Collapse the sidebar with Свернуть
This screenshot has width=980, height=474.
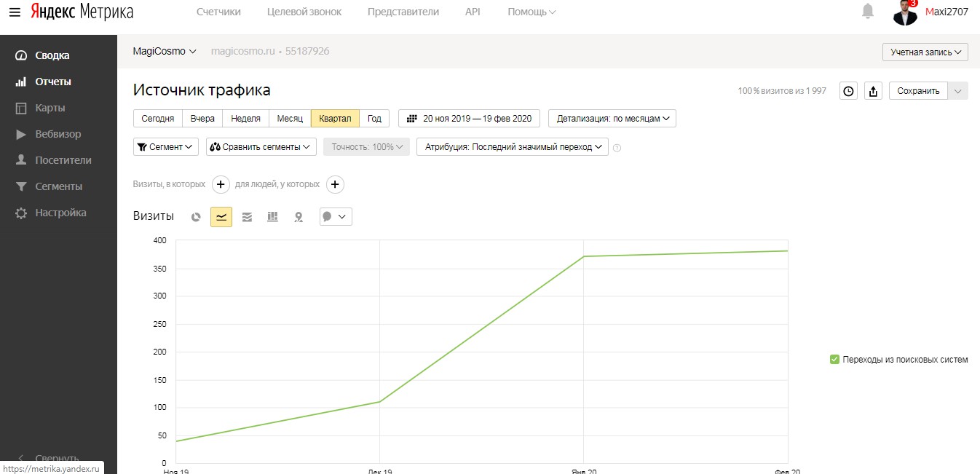point(50,458)
